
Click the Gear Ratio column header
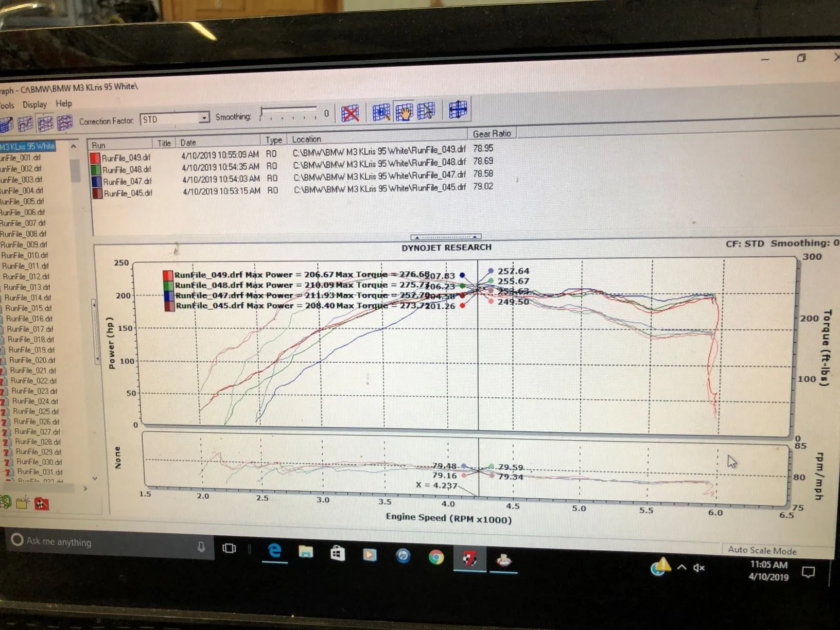pos(492,134)
